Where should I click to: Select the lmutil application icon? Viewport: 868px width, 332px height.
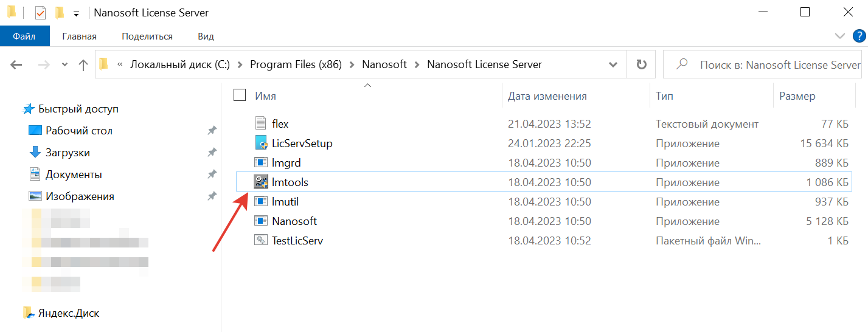click(x=261, y=201)
